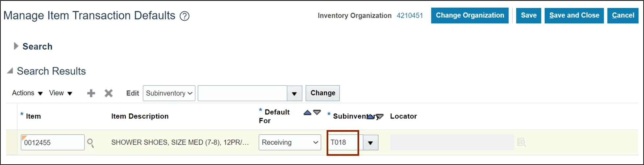Click the Change Organization button

[x=470, y=15]
